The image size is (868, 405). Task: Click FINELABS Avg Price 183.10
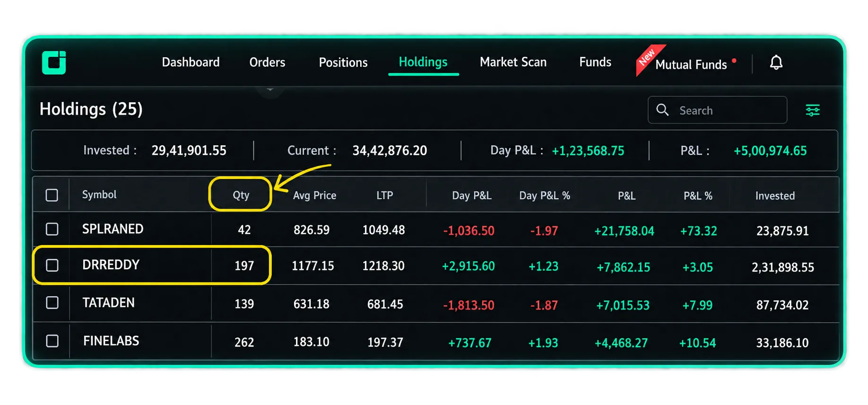[x=311, y=342]
